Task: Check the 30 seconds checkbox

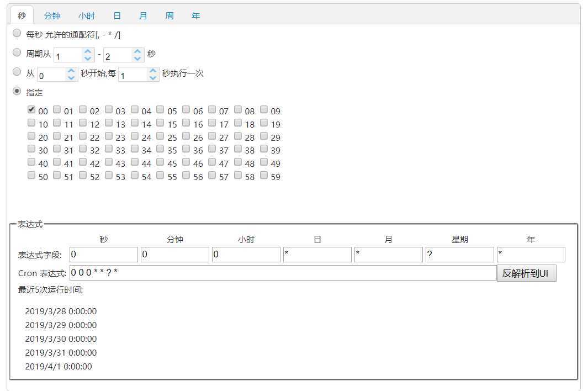Action: 31,149
